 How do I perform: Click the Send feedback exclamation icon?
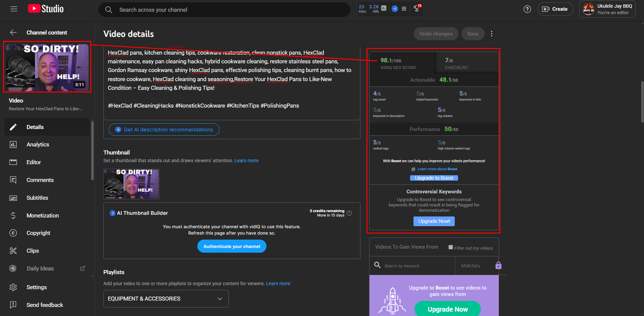pyautogui.click(x=13, y=305)
